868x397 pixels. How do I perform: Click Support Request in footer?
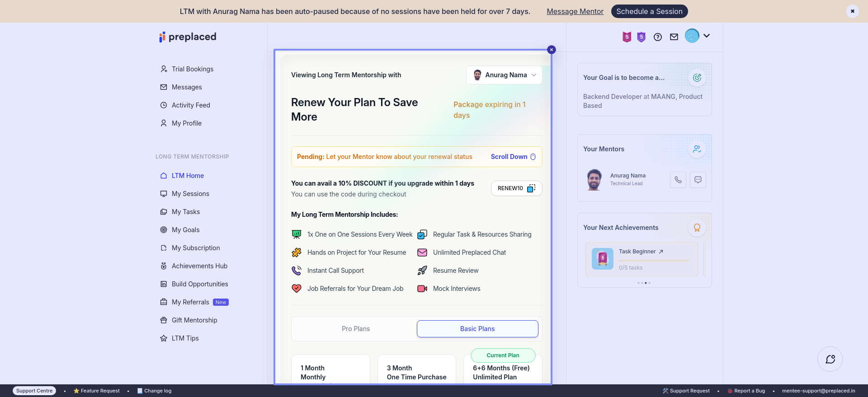686,391
